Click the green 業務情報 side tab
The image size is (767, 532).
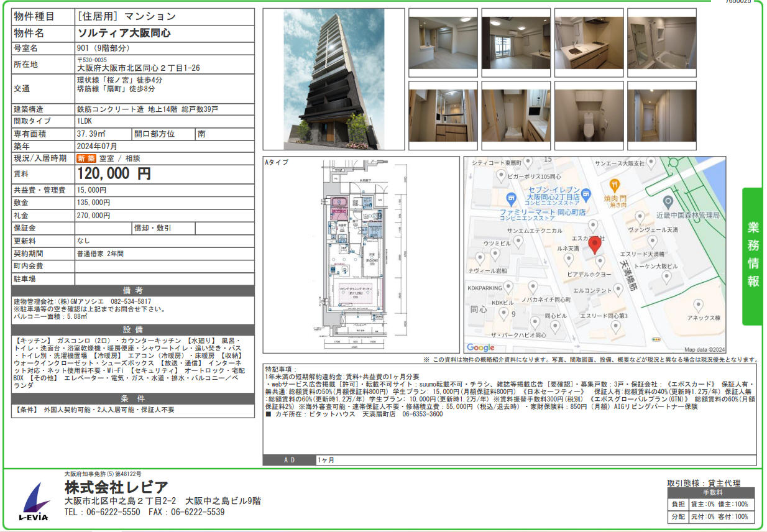[753, 256]
